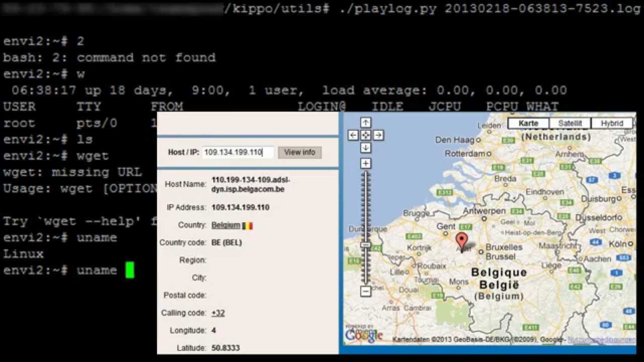Screen dimensions: 644x362
Task: Click the Belgium flag icon
Action: click(247, 226)
